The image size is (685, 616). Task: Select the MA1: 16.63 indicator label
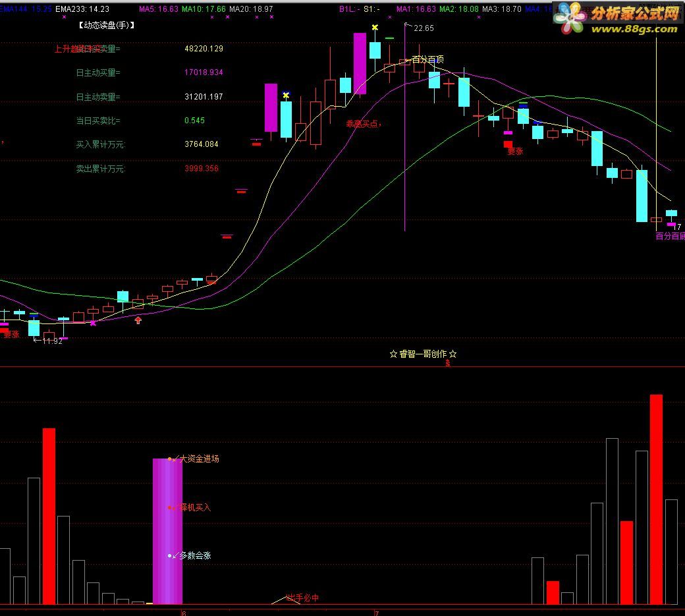point(416,9)
